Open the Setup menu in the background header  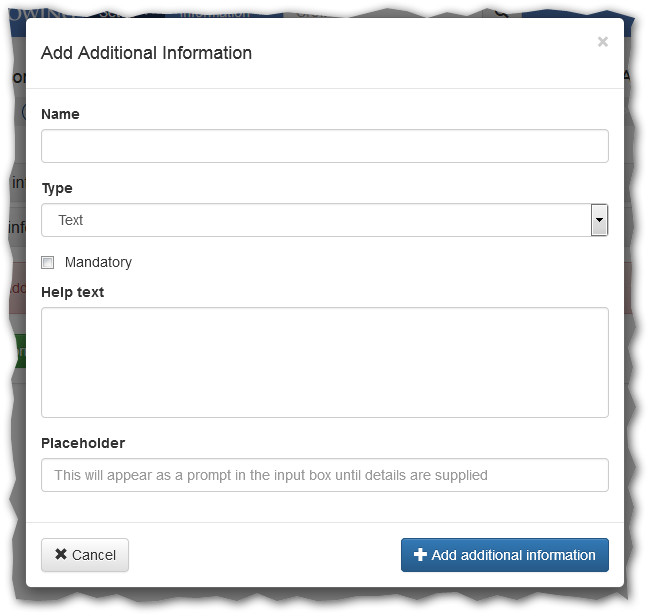click(122, 12)
